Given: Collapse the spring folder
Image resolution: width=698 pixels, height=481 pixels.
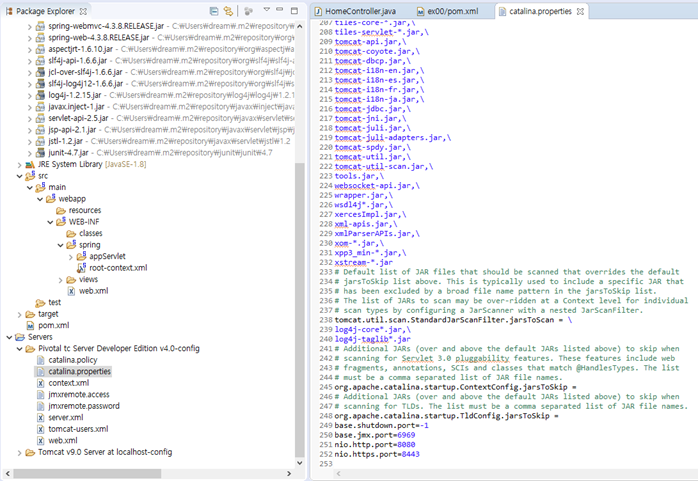Looking at the screenshot, I should point(60,245).
